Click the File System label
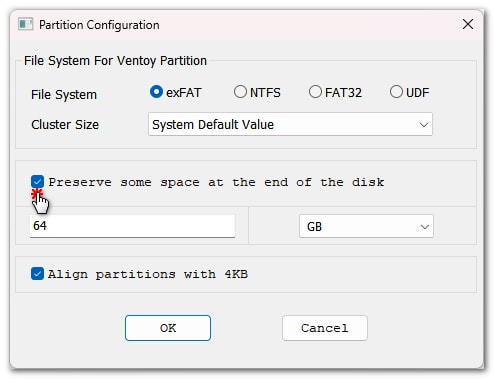 pyautogui.click(x=64, y=95)
